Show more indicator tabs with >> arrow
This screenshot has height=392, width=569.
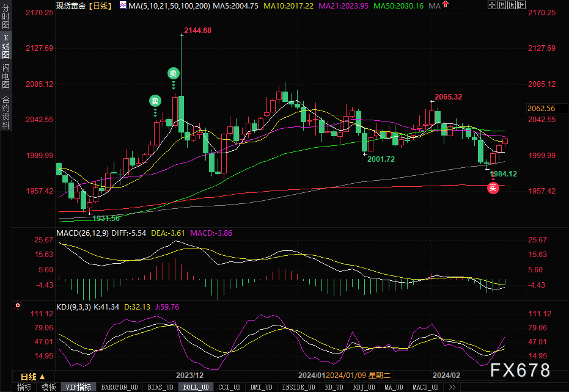click(x=452, y=387)
